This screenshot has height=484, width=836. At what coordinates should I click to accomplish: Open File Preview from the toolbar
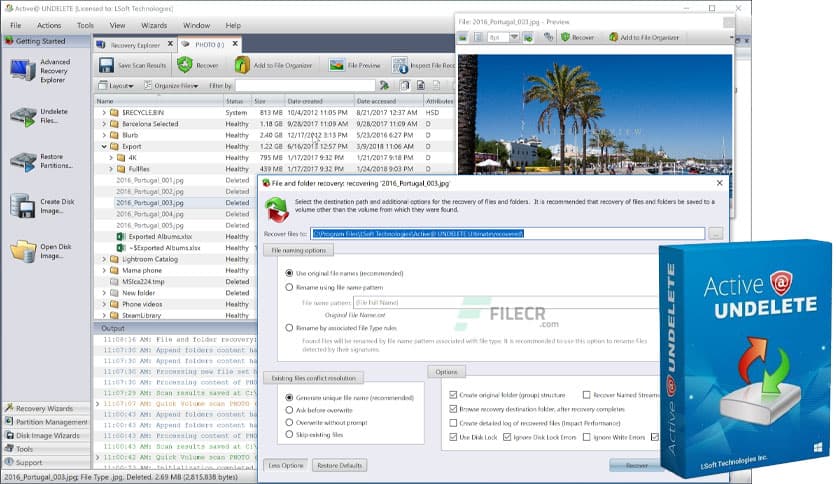tap(337, 65)
